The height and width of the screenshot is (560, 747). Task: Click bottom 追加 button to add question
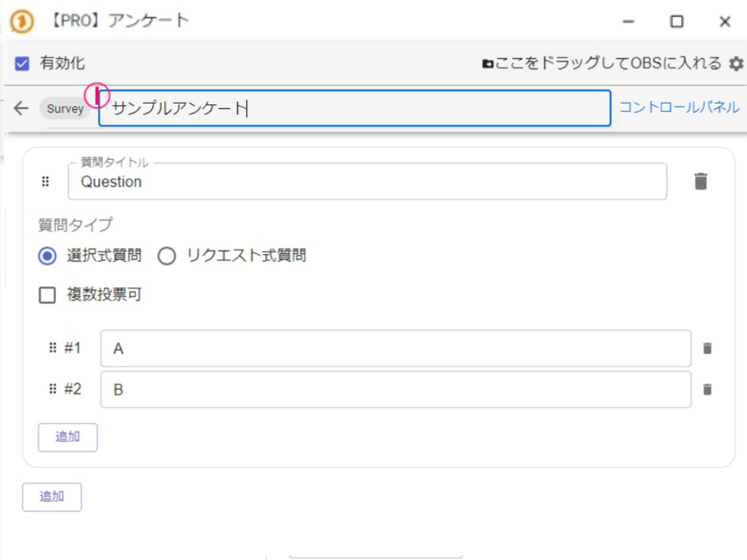point(52,497)
